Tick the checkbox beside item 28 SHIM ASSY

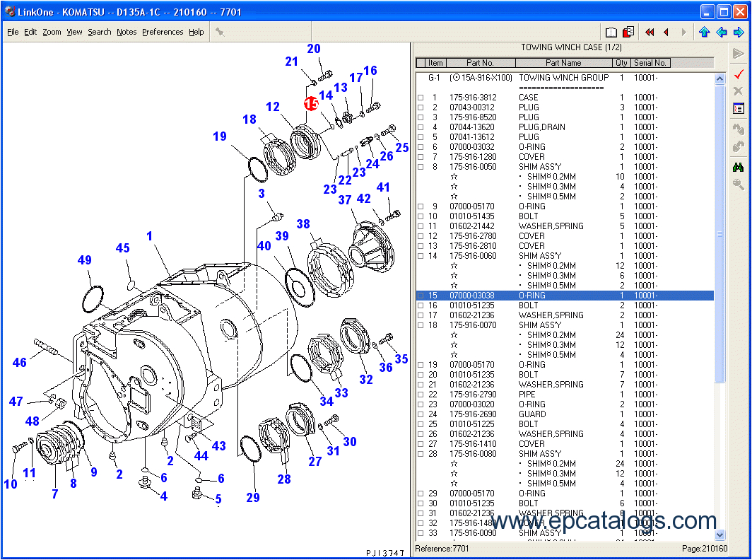click(x=421, y=453)
